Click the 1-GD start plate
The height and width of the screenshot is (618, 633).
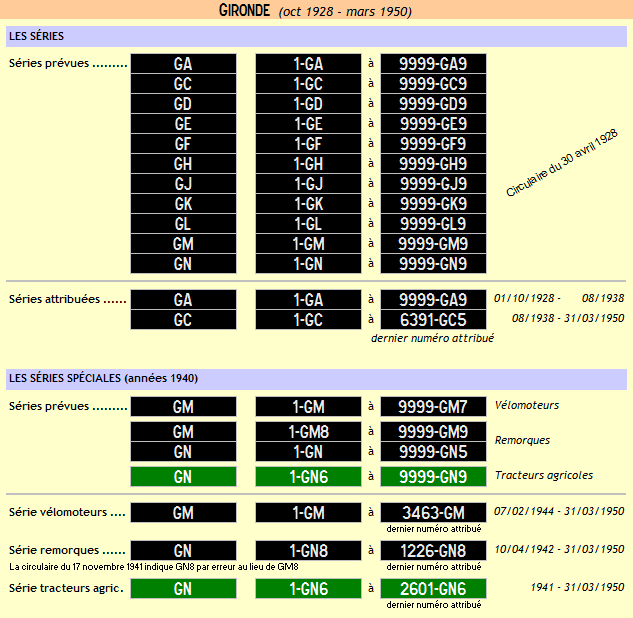[308, 104]
